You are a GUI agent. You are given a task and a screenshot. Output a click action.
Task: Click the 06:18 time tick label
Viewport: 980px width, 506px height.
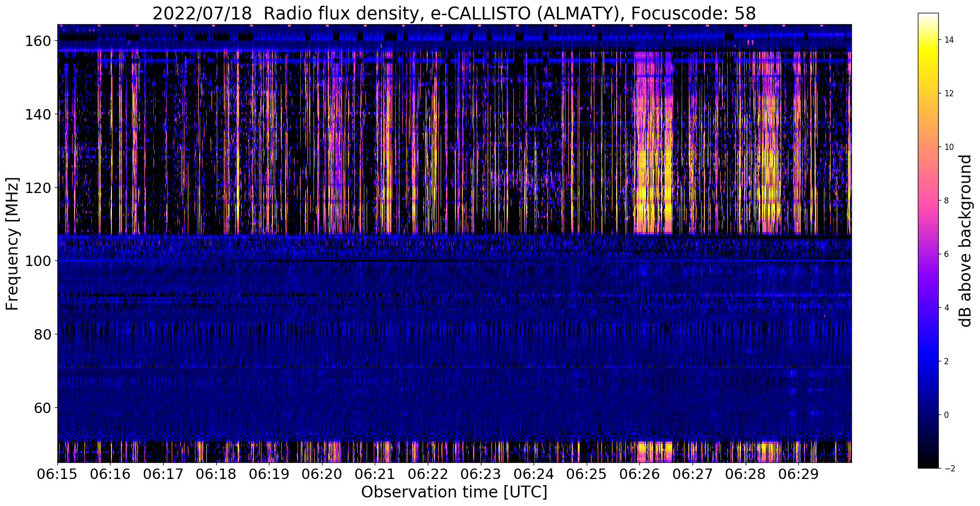click(x=216, y=474)
